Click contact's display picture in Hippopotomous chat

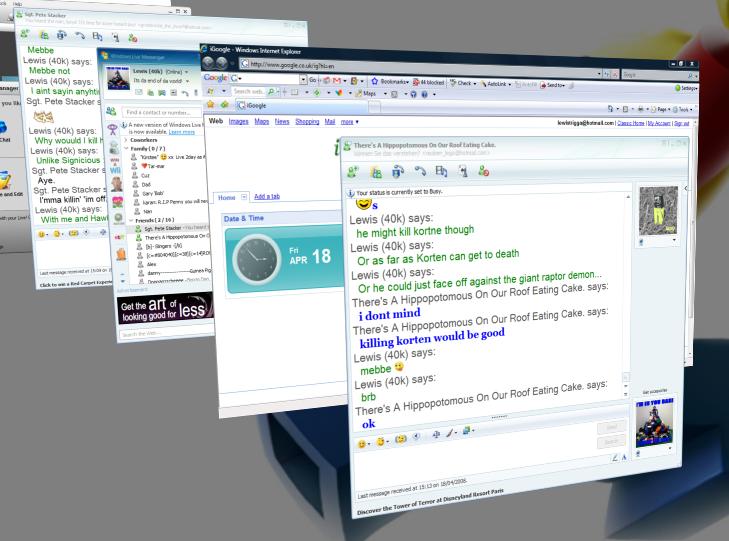[658, 211]
